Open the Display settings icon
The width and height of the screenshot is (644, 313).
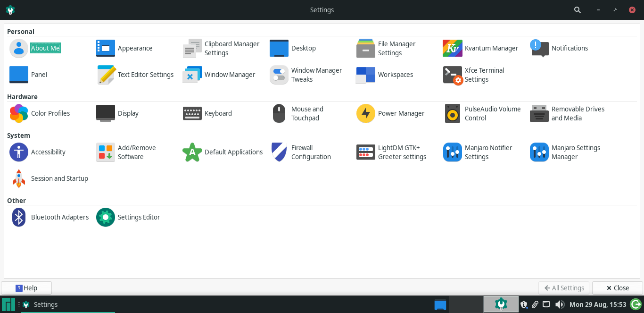(x=106, y=113)
